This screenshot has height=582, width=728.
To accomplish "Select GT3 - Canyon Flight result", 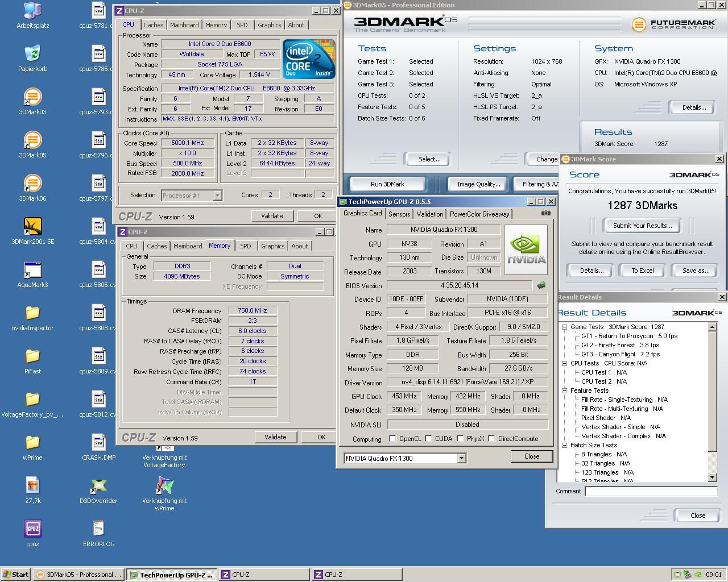I will [x=620, y=354].
